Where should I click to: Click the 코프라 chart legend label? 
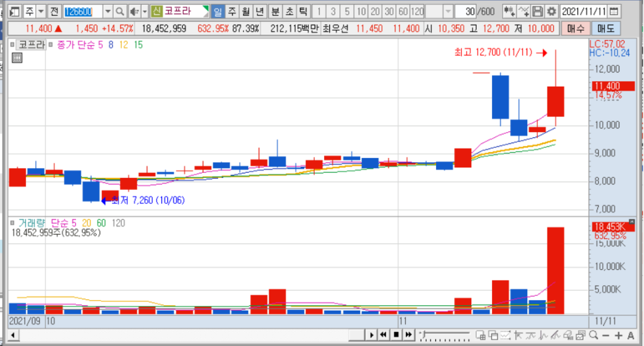[x=31, y=45]
